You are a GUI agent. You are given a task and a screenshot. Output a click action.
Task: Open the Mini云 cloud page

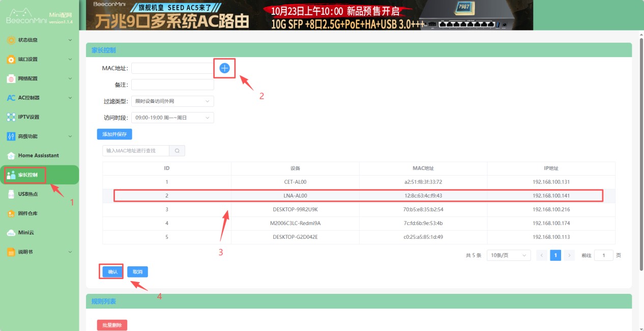[25, 233]
